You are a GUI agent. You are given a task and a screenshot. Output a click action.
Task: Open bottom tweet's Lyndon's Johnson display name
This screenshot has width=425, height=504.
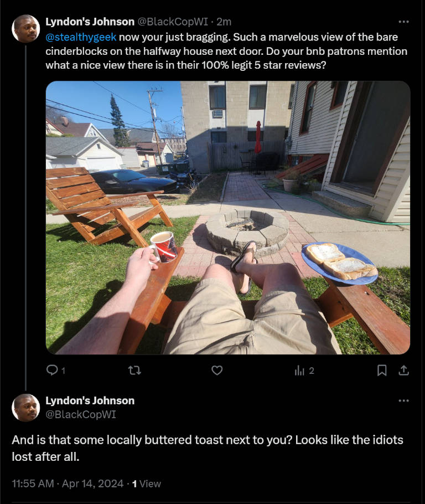pos(90,400)
